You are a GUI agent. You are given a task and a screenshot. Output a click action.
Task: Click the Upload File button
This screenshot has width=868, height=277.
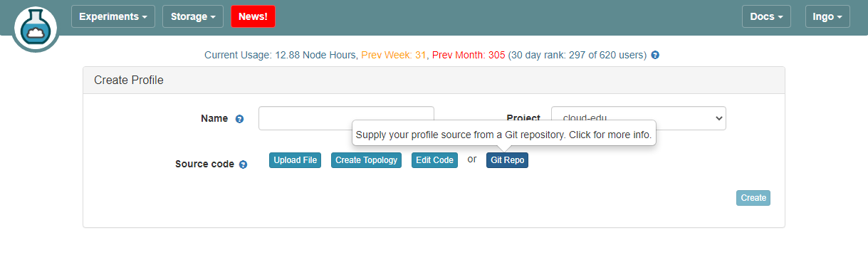(296, 160)
